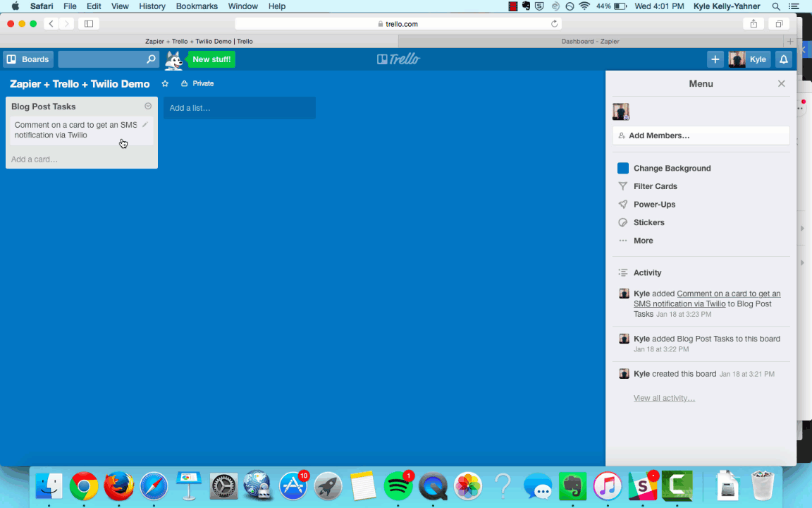Click the Safari share icon
The image size is (812, 508).
pos(753,24)
